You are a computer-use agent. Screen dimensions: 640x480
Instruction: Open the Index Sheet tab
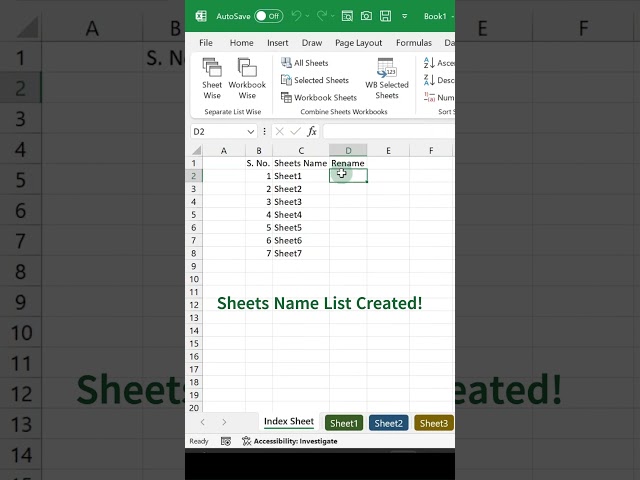point(289,422)
